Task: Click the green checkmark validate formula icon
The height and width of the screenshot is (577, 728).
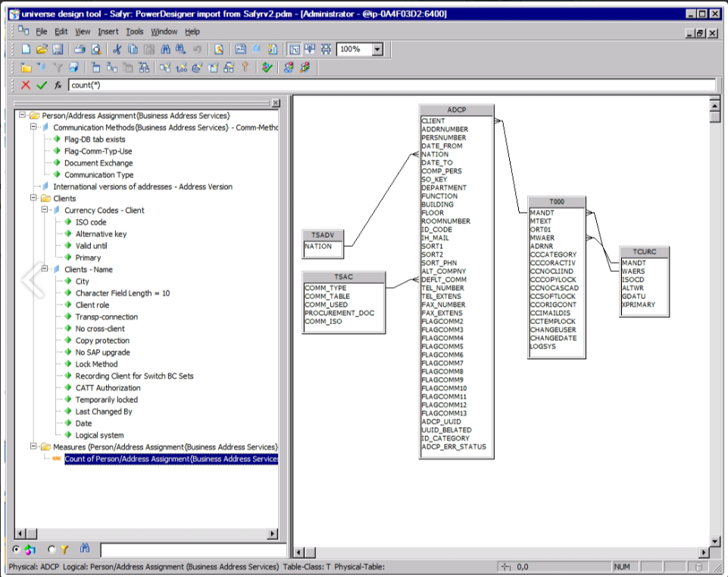Action: tap(42, 86)
